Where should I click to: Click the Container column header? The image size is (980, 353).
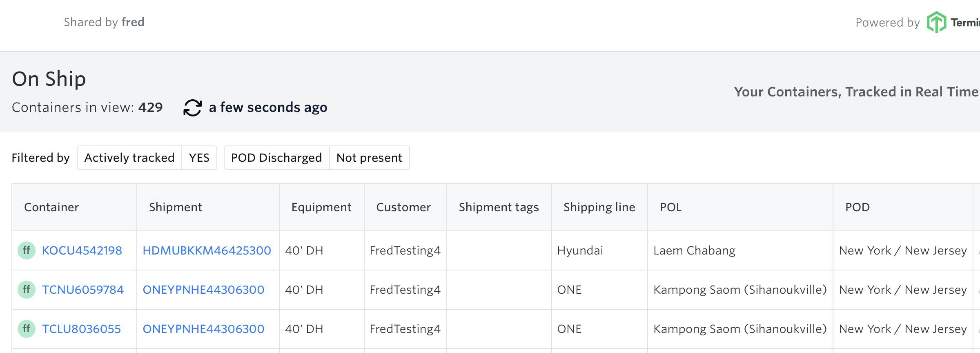click(51, 207)
